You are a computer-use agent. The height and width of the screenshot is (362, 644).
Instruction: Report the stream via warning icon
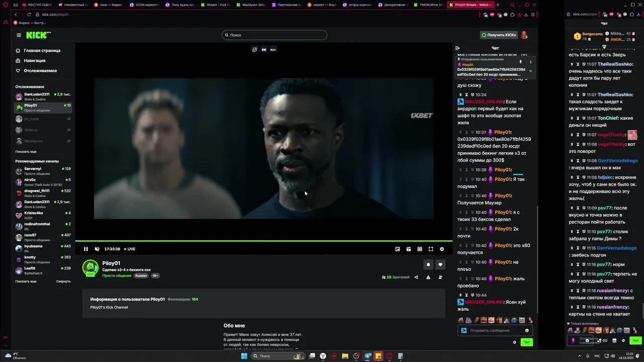pos(428,277)
